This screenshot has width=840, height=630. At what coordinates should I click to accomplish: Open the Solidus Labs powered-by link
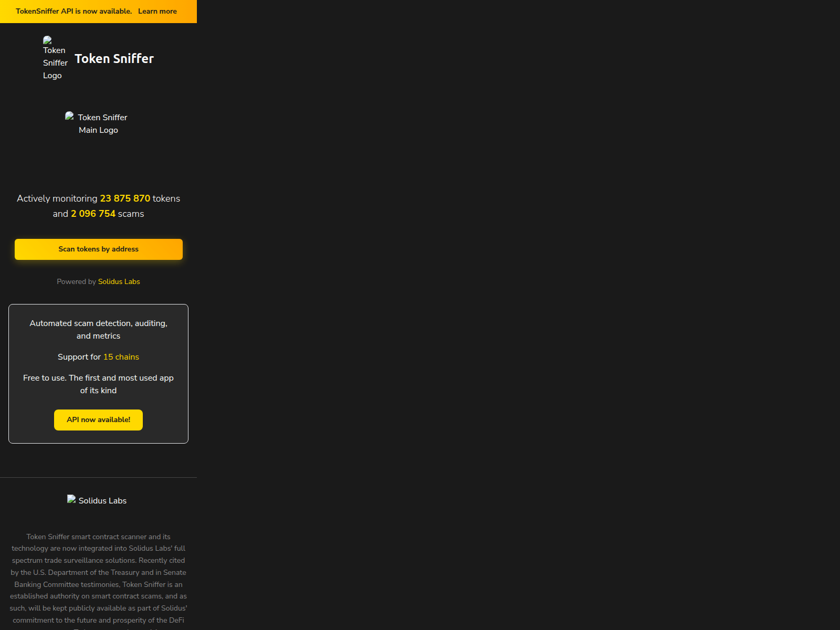pos(119,282)
